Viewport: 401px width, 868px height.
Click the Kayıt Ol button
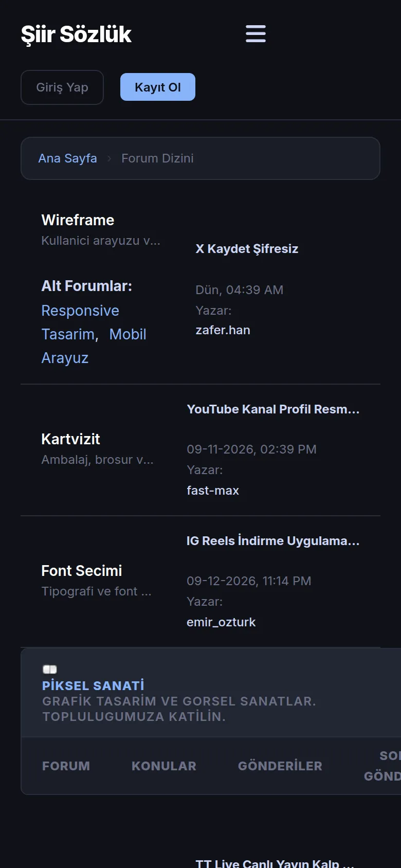[x=158, y=87]
